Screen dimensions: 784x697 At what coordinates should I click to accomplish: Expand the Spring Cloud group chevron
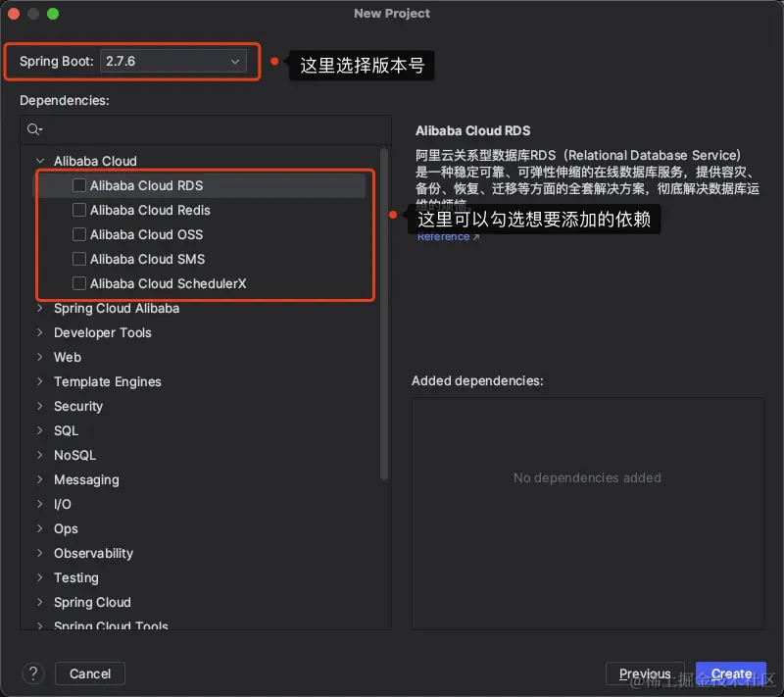[x=40, y=602]
